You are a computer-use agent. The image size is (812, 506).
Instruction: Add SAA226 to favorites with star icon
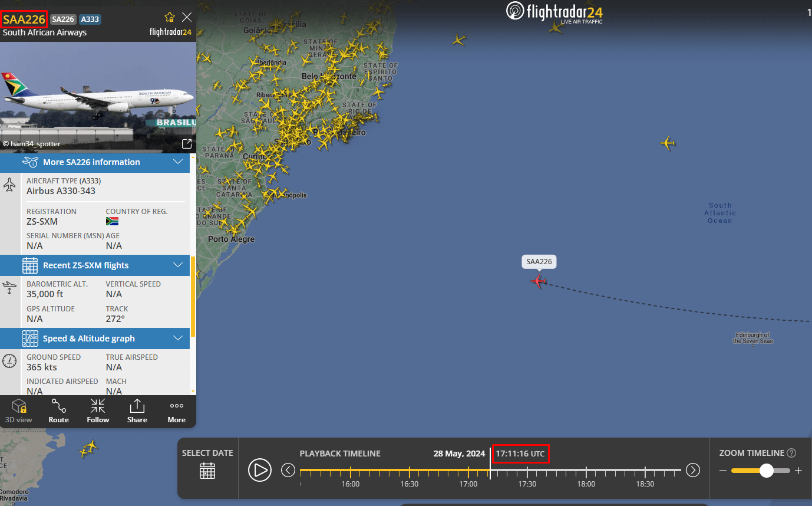click(x=170, y=17)
